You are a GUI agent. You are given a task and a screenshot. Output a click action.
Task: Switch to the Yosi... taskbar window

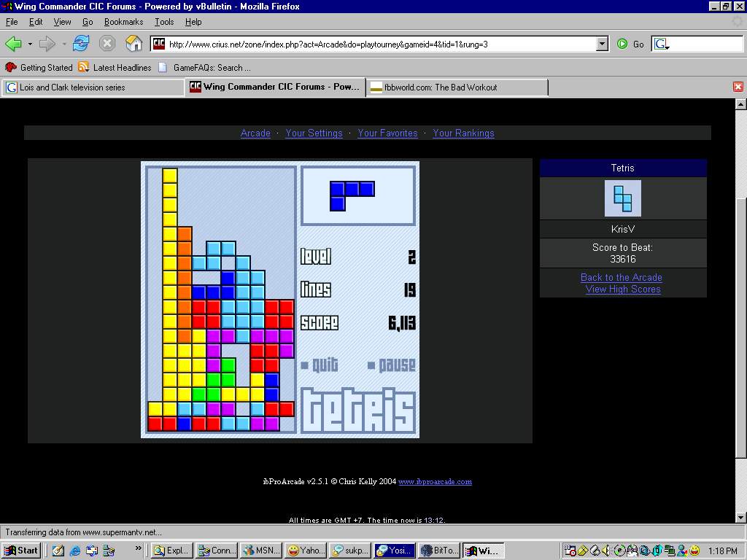[x=395, y=551]
